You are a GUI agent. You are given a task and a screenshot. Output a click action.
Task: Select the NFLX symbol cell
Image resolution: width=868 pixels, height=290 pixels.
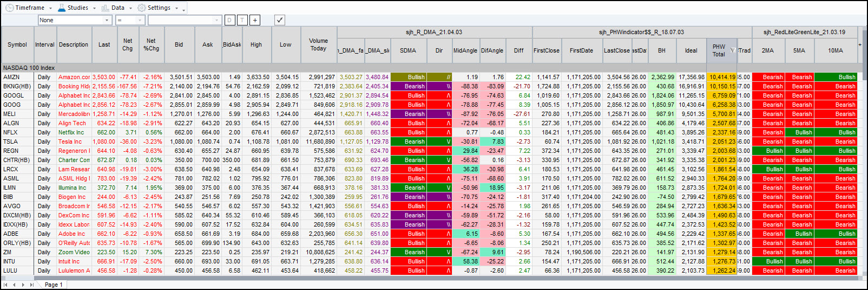[17, 132]
